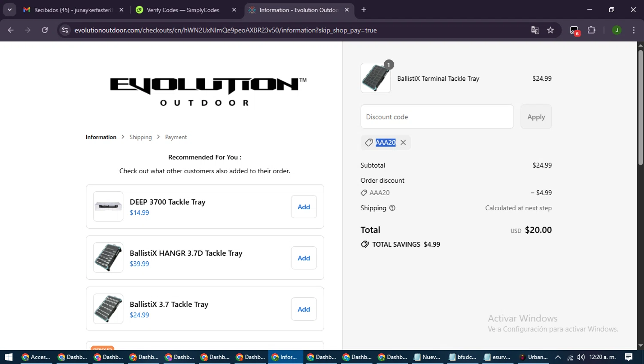Open the Acces... Chrome taskbar window

[x=36, y=357]
